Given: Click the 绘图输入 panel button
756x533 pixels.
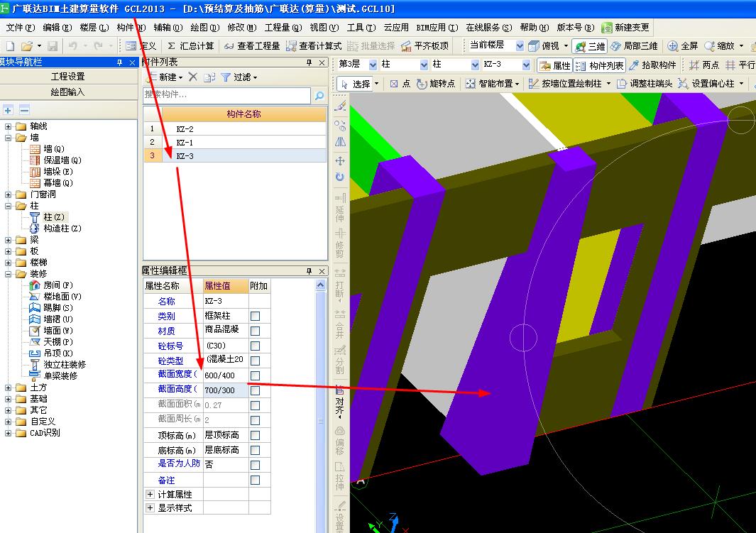Looking at the screenshot, I should coord(68,92).
